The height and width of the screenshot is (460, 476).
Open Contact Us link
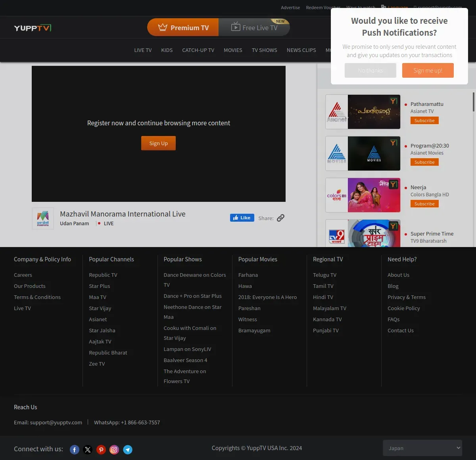tap(400, 330)
